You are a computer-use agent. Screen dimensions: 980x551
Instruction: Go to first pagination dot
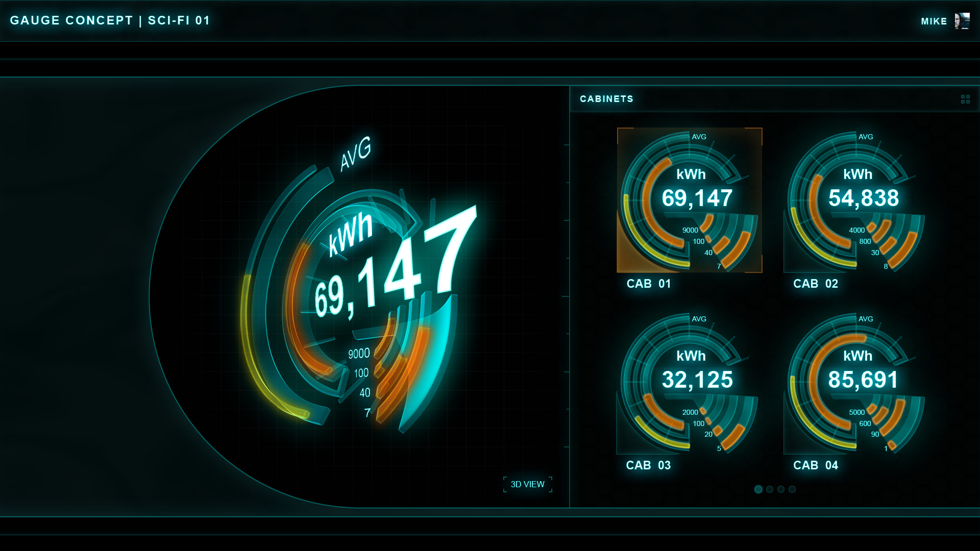coord(758,489)
